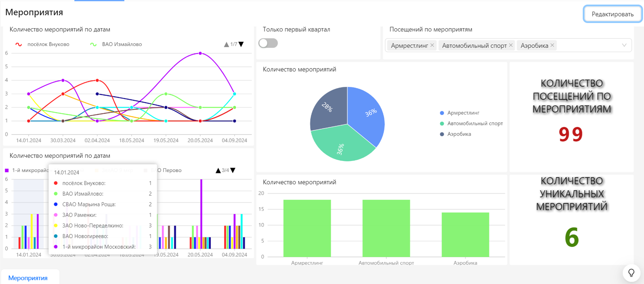Click the red point at 02.04.2024 value 4
The width and height of the screenshot is (644, 284).
click(x=97, y=80)
